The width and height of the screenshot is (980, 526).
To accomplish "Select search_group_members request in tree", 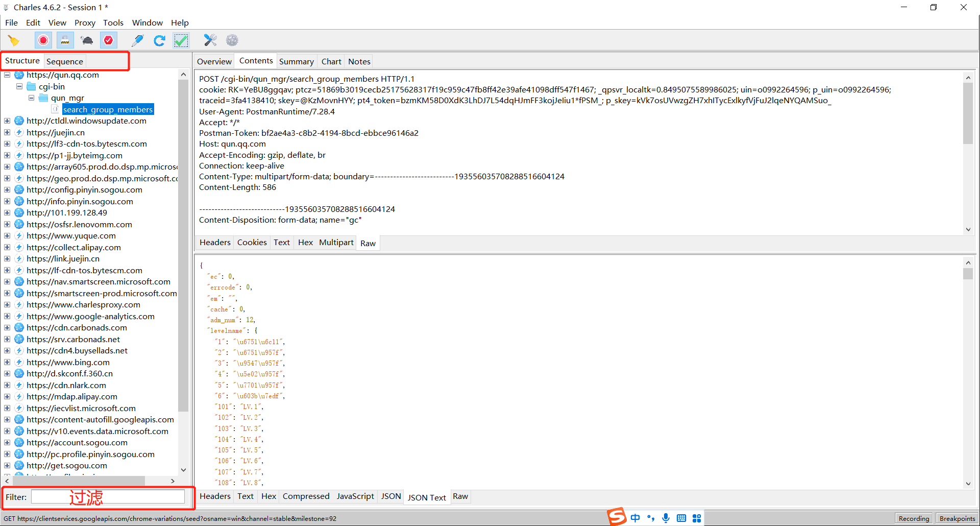I will click(x=108, y=109).
